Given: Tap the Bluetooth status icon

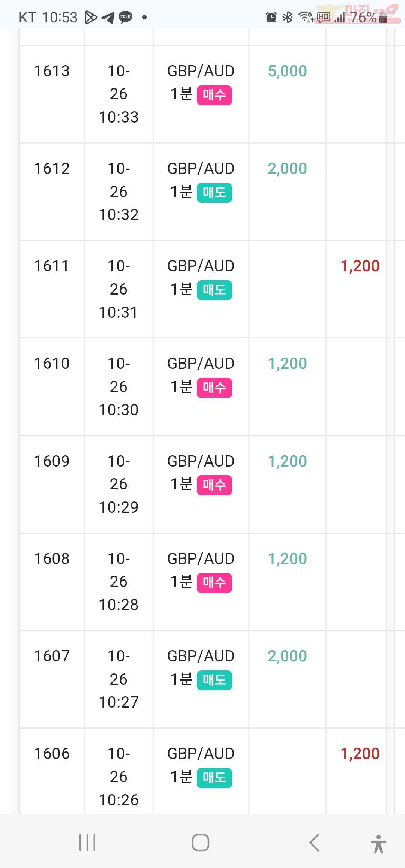Looking at the screenshot, I should coord(288,17).
